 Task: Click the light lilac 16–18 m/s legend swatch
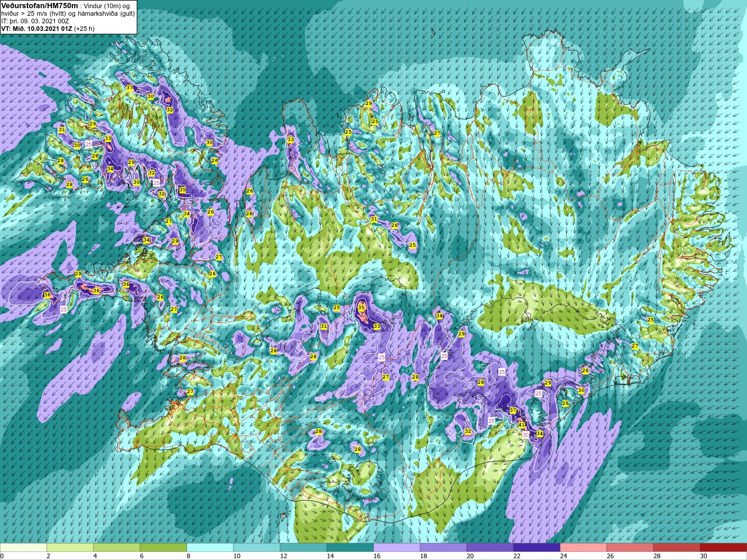coord(397,548)
